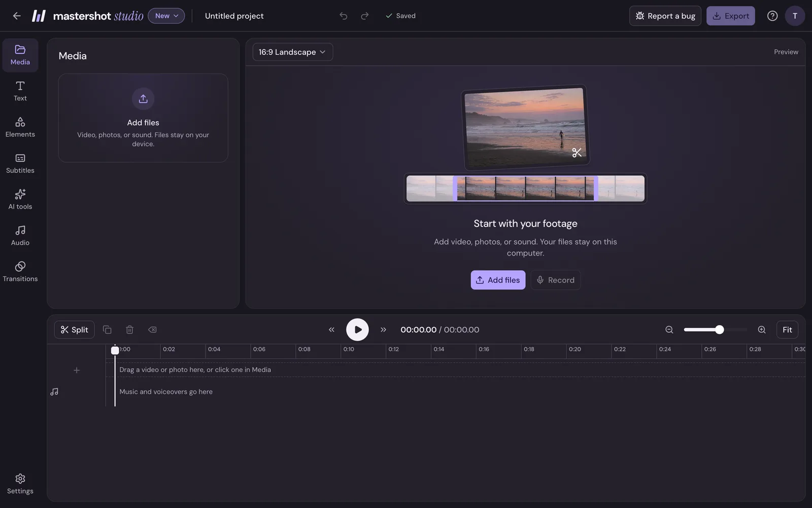Click the Record button
812x508 pixels.
click(x=555, y=280)
